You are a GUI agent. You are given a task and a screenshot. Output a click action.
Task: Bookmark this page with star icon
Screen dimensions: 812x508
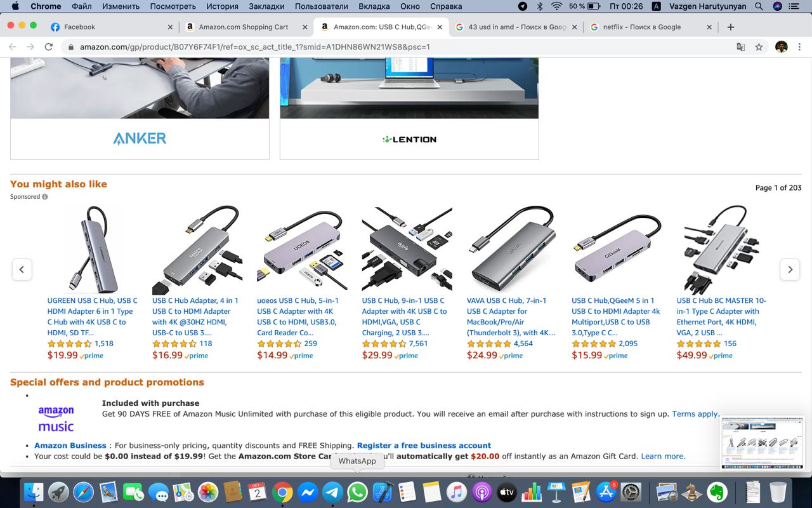(x=759, y=47)
